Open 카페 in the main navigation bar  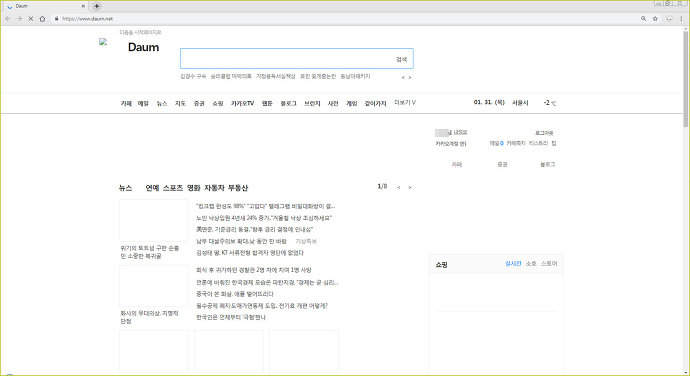coord(126,103)
